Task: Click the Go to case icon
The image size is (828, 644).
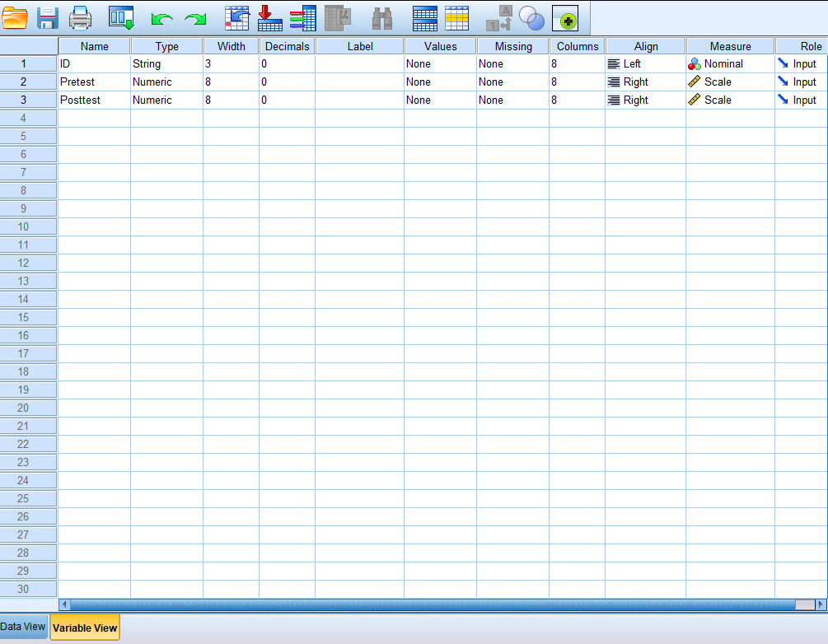Action: click(237, 18)
